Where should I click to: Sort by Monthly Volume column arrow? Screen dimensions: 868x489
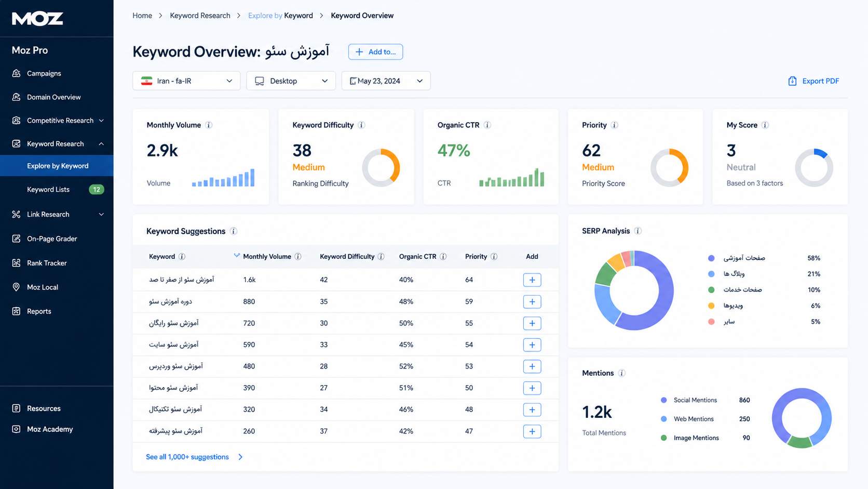tap(237, 255)
